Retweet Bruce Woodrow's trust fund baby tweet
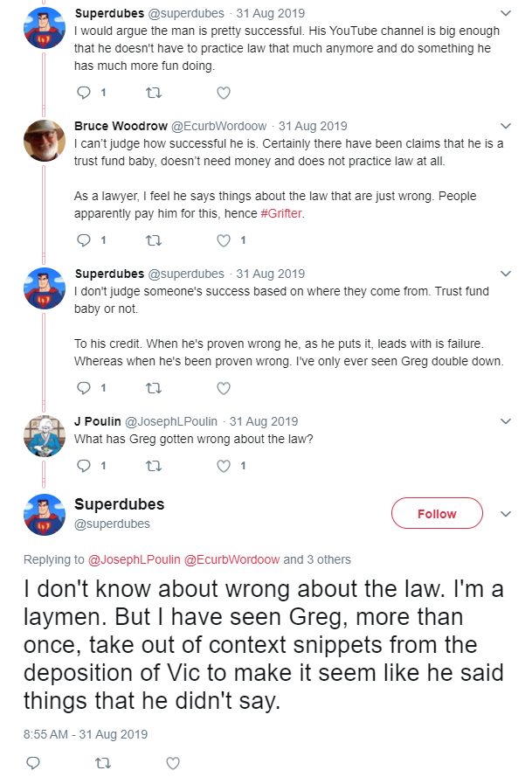 (154, 240)
